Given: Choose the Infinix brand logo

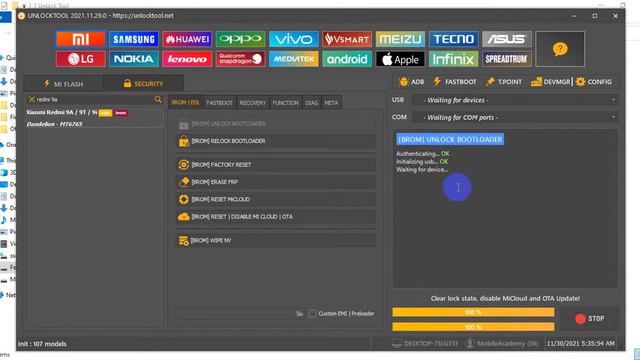Looking at the screenshot, I should click(x=453, y=59).
